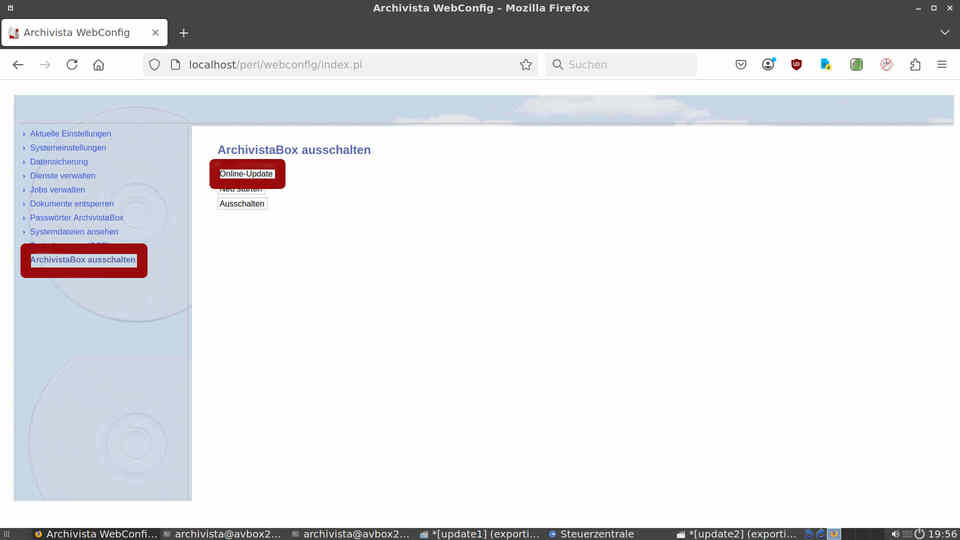Viewport: 960px width, 540px height.
Task: Click the round red-striped extension icon
Action: point(886,64)
